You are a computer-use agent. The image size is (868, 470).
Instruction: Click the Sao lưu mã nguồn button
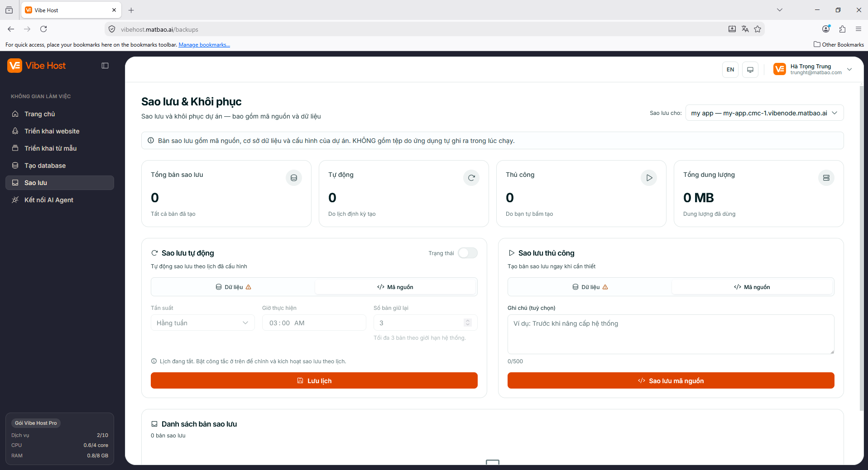click(671, 380)
